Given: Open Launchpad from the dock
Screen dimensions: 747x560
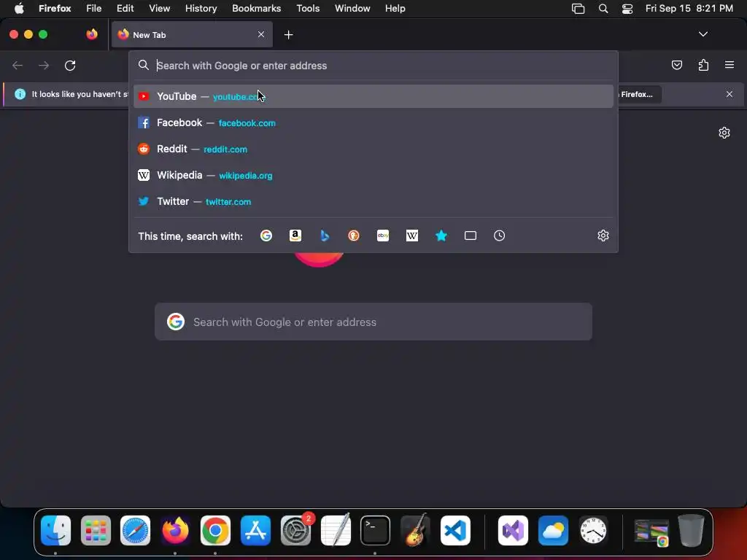Looking at the screenshot, I should click(x=96, y=530).
